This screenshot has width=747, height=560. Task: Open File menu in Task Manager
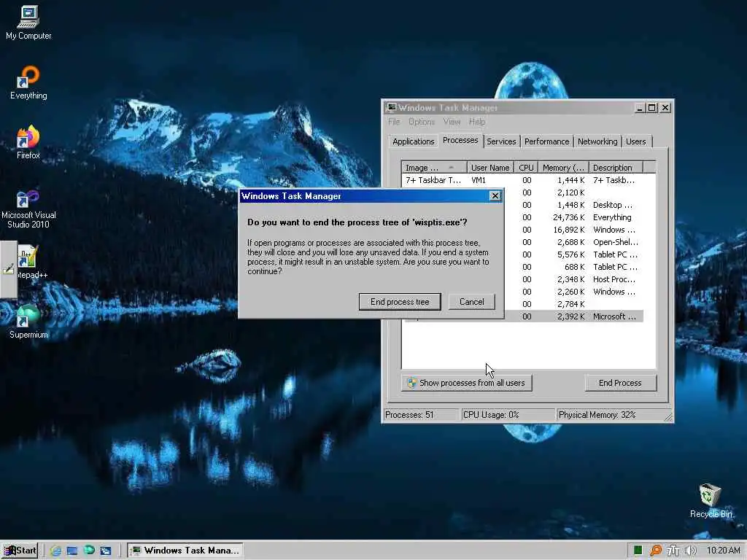(x=394, y=122)
